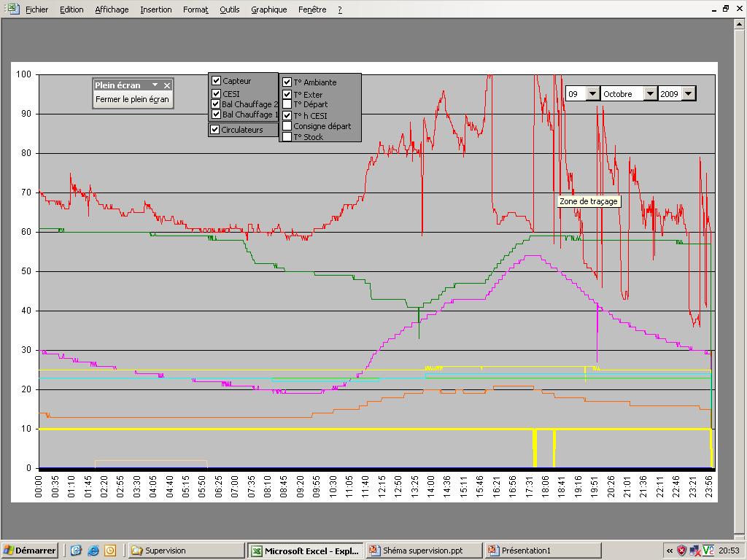The width and height of the screenshot is (747, 560).
Task: Click the vertical scrollbar up arrow
Action: click(x=740, y=24)
